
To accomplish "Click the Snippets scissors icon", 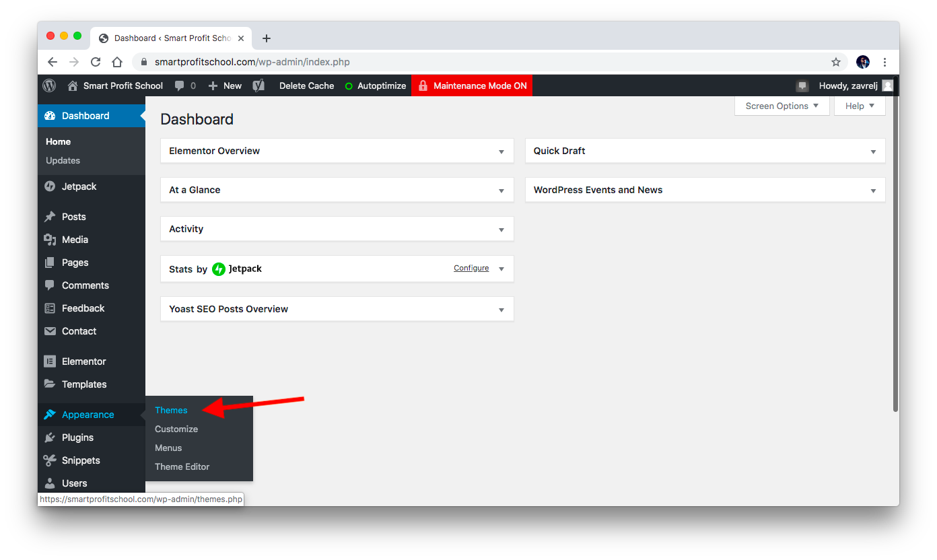I will [x=50, y=460].
